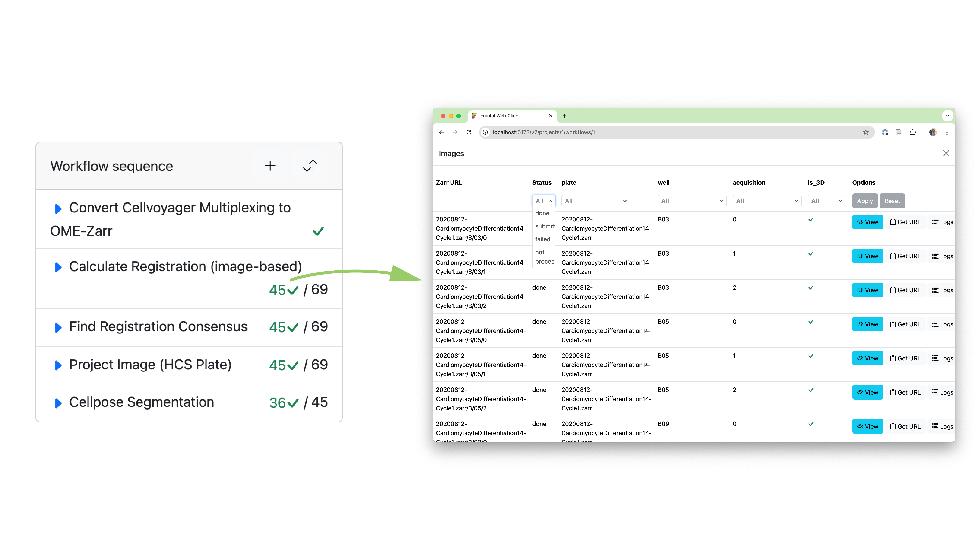Screen dimensions: 980x547
Task: Open Logs for image B/05/2
Action: click(942, 392)
